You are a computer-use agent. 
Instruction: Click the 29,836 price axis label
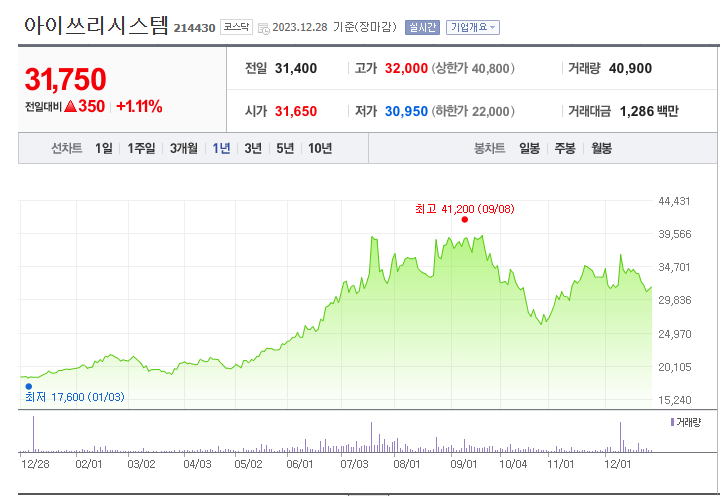[x=675, y=300]
